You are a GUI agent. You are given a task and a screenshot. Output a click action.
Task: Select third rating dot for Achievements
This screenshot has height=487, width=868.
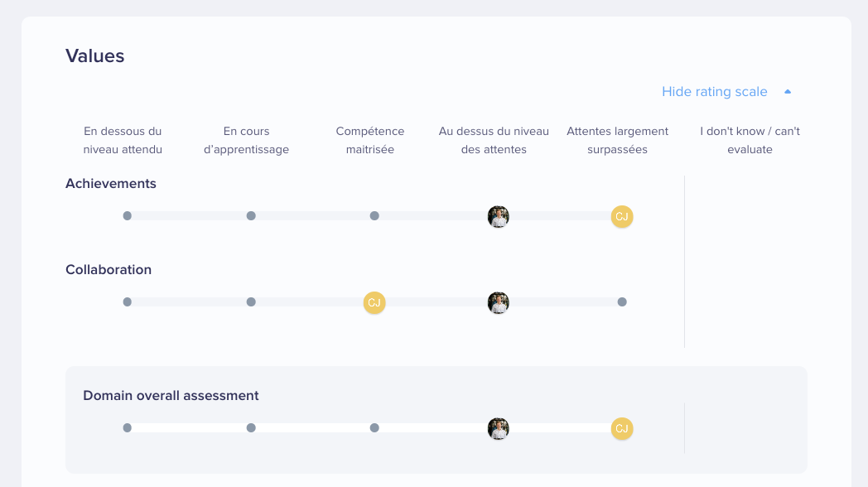click(x=374, y=216)
